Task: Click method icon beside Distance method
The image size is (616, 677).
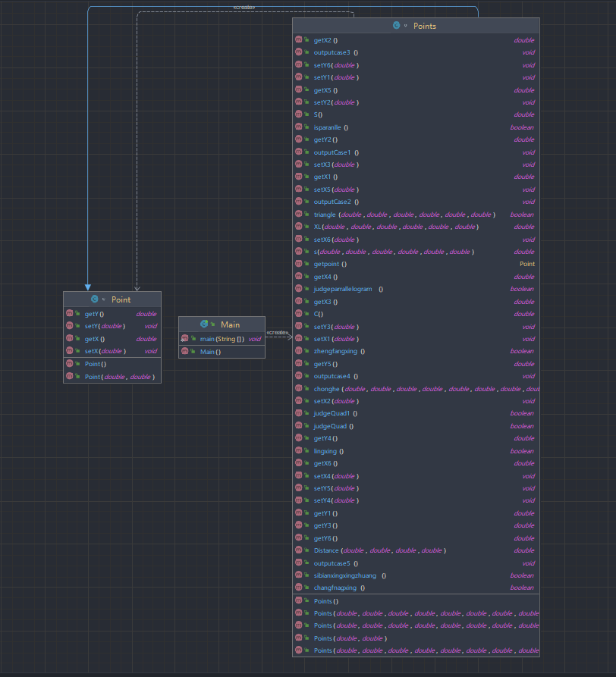Action: click(x=298, y=550)
